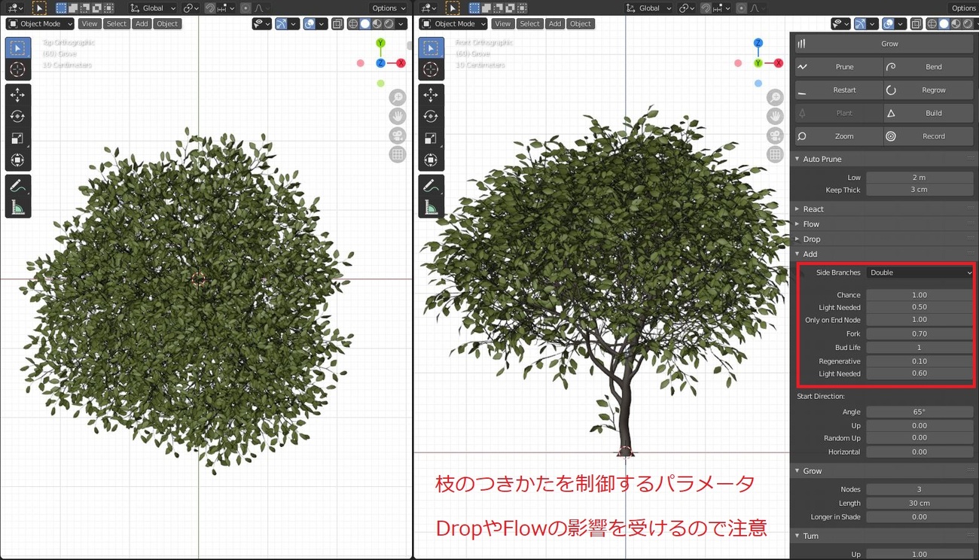The image size is (979, 560).
Task: Click the camera view icon in left viewport
Action: (398, 135)
